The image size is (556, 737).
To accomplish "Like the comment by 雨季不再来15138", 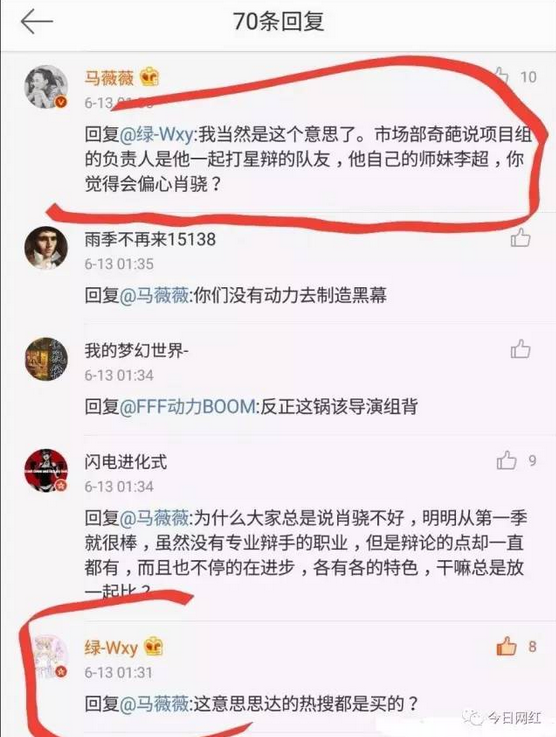I will (521, 237).
